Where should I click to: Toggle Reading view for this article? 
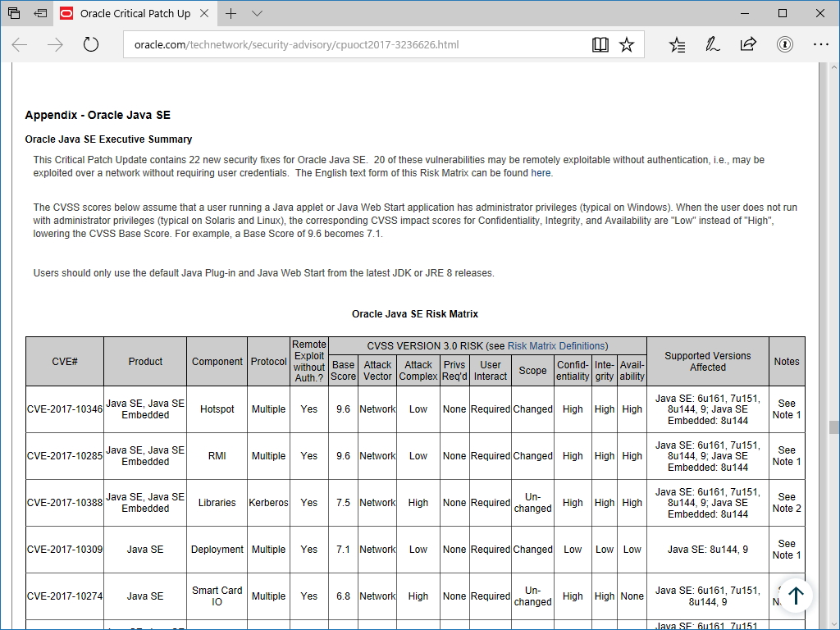(600, 44)
